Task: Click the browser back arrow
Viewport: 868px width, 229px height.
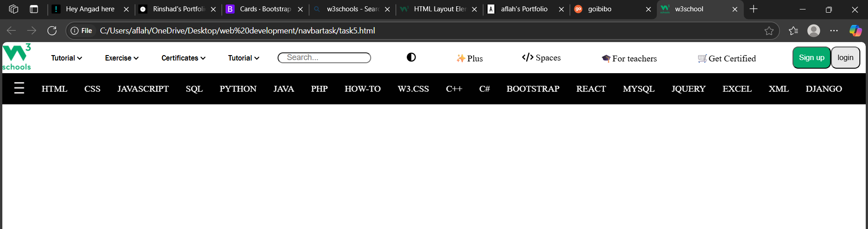Action: [x=11, y=30]
